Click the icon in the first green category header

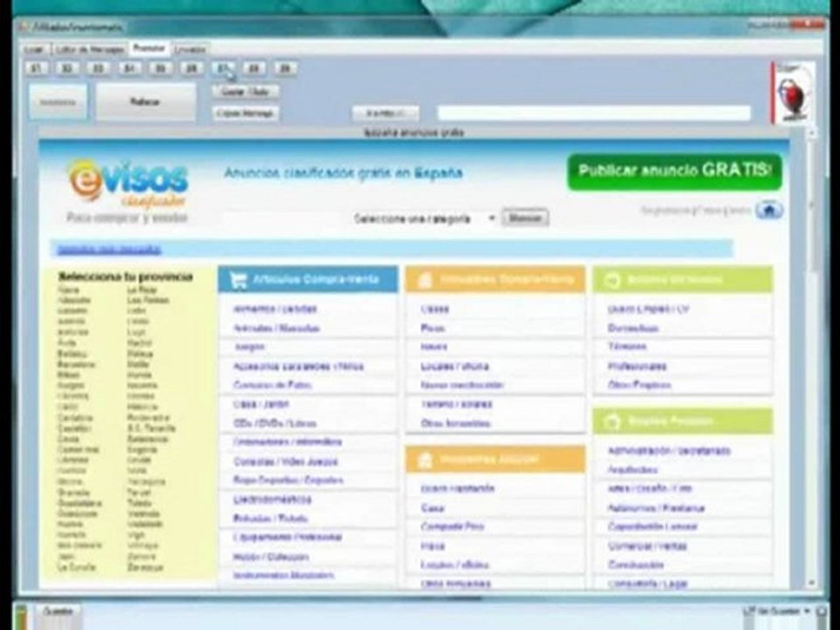click(612, 280)
